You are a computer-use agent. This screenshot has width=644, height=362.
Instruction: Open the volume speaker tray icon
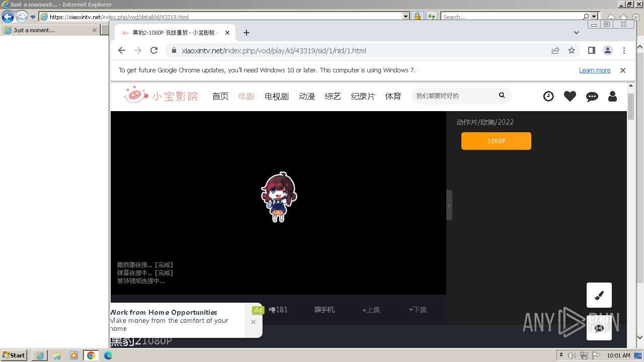(572, 355)
